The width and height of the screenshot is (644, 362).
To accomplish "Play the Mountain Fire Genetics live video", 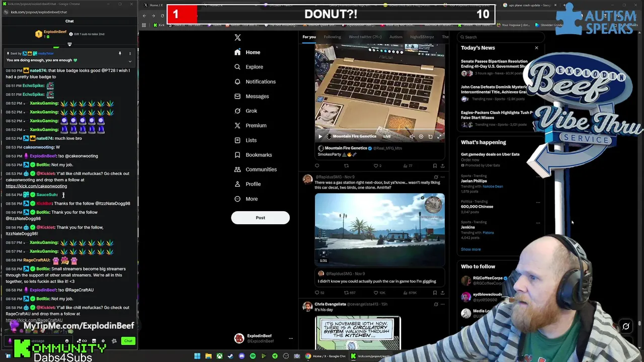I will click(x=320, y=136).
